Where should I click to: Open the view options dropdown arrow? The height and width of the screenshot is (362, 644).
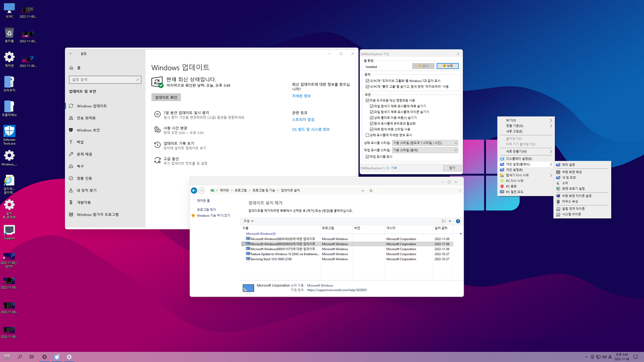pyautogui.click(x=450, y=221)
